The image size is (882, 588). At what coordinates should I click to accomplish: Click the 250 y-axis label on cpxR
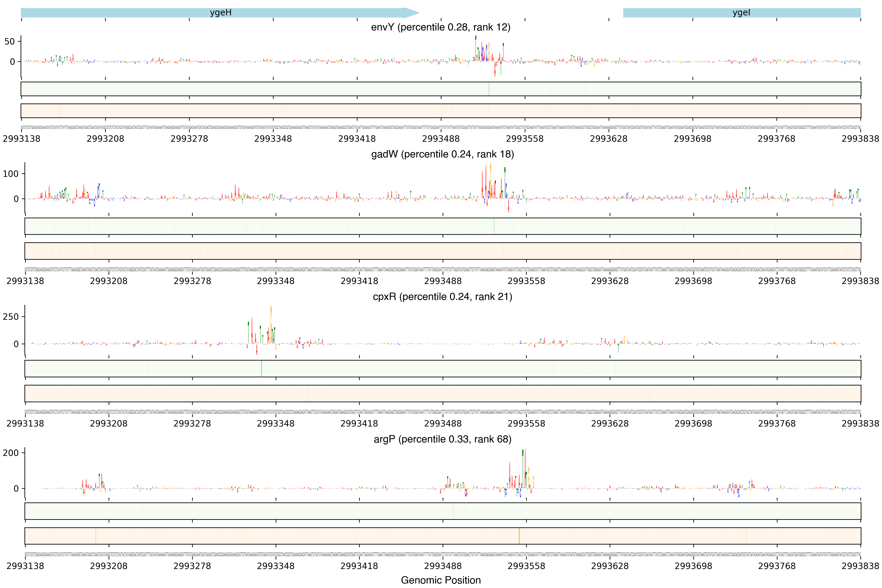point(10,317)
